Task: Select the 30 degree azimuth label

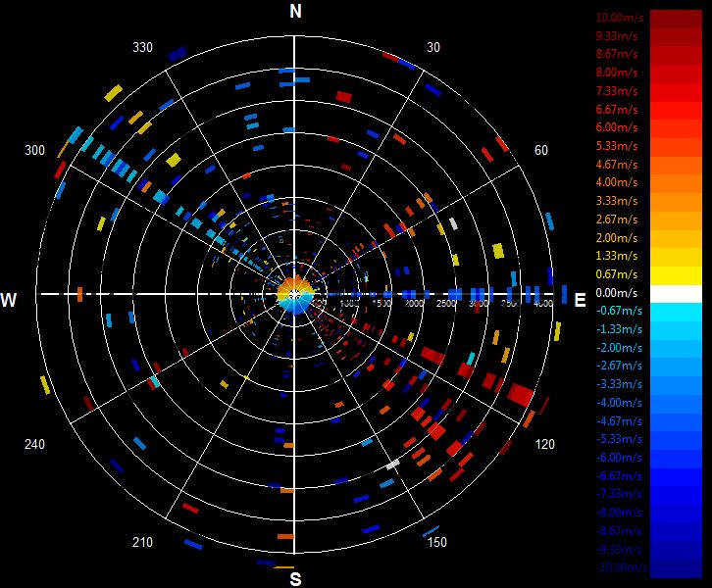Action: [433, 47]
